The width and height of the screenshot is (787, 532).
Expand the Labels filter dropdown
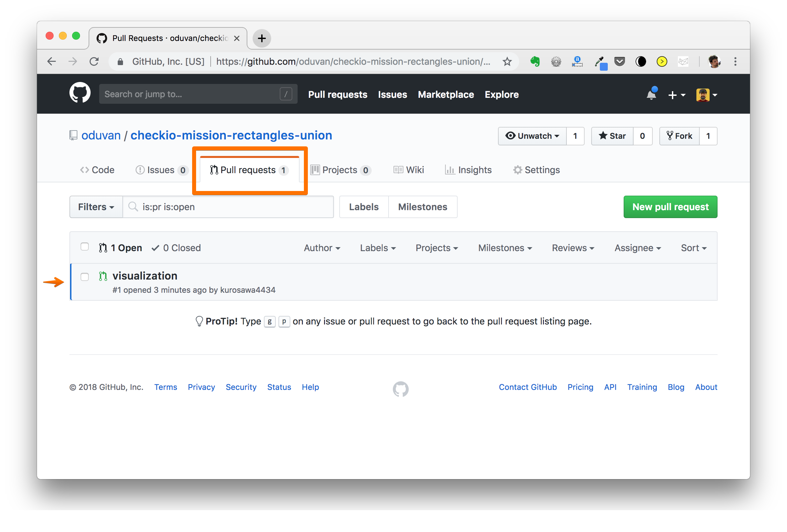pyautogui.click(x=378, y=248)
